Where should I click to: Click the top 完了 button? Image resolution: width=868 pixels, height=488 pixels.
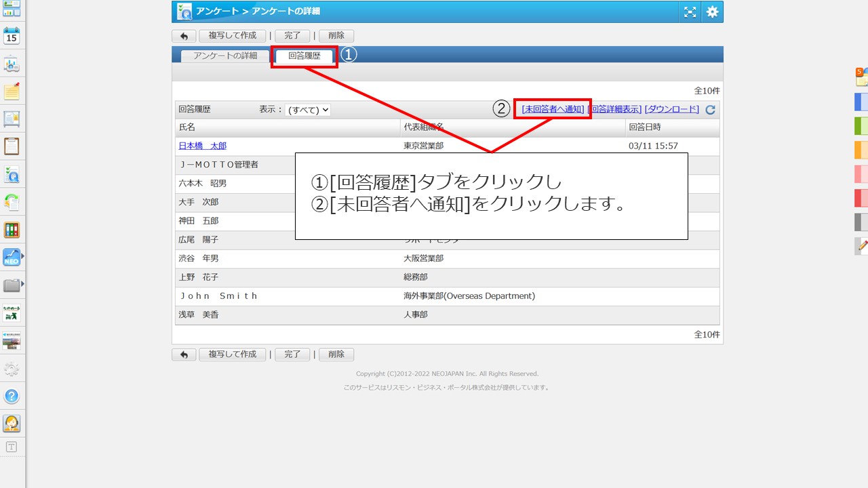click(x=292, y=36)
